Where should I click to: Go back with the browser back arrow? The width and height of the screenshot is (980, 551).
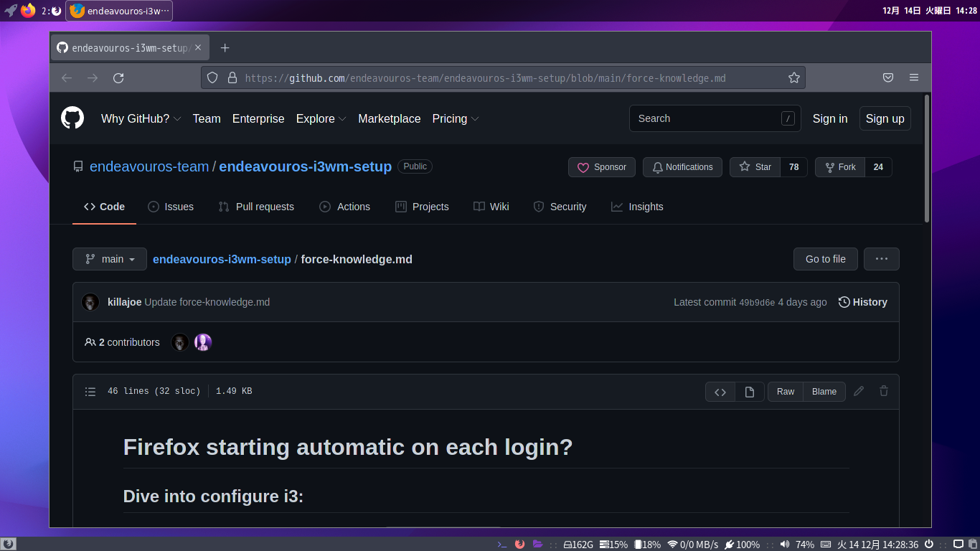pos(67,77)
